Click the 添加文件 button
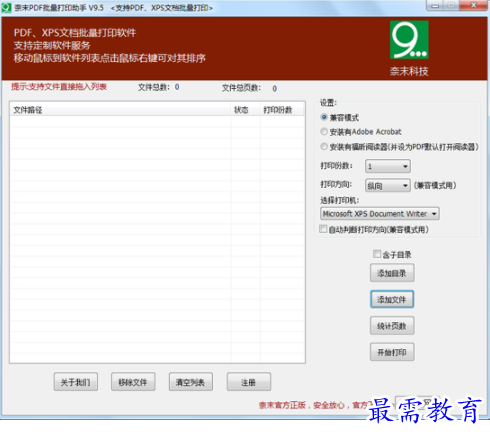The width and height of the screenshot is (490, 442). (x=392, y=299)
